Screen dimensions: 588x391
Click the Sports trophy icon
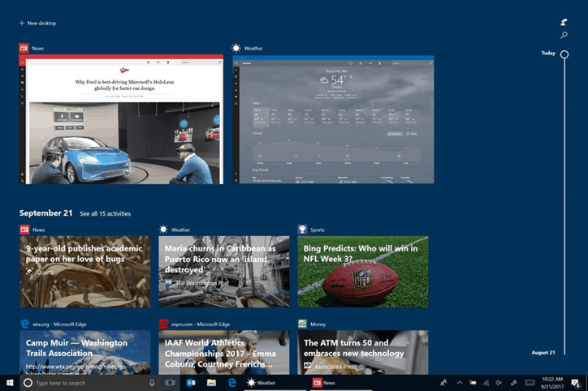(302, 230)
